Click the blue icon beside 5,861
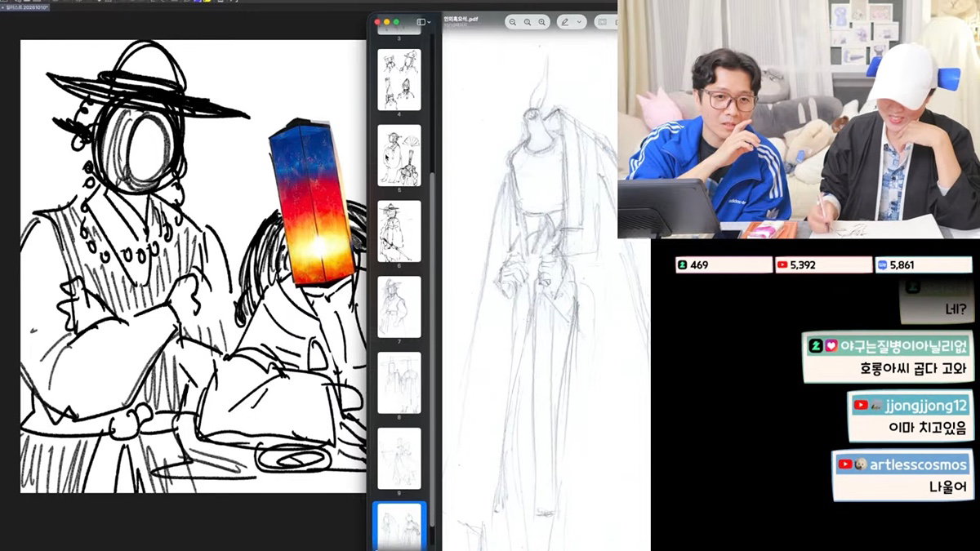 click(x=882, y=264)
